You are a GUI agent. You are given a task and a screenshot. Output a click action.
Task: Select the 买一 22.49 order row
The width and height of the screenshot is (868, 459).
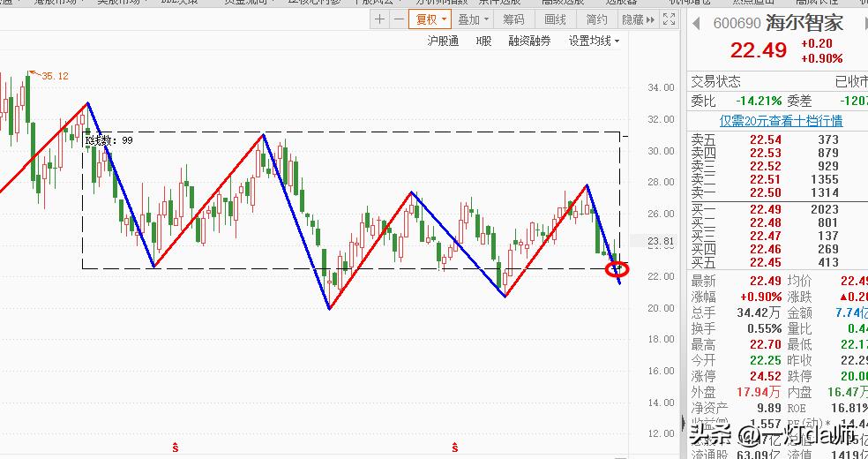tap(777, 209)
